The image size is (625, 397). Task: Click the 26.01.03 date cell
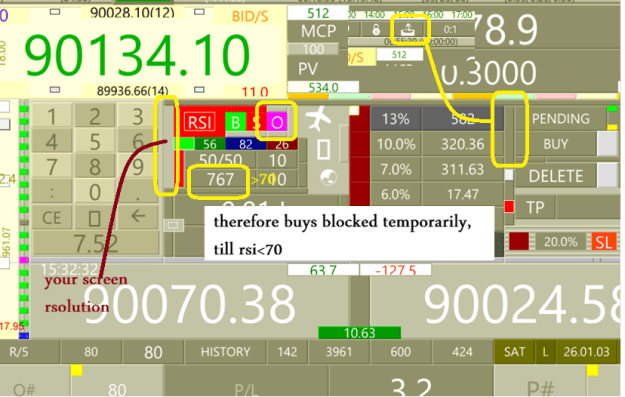pos(586,352)
